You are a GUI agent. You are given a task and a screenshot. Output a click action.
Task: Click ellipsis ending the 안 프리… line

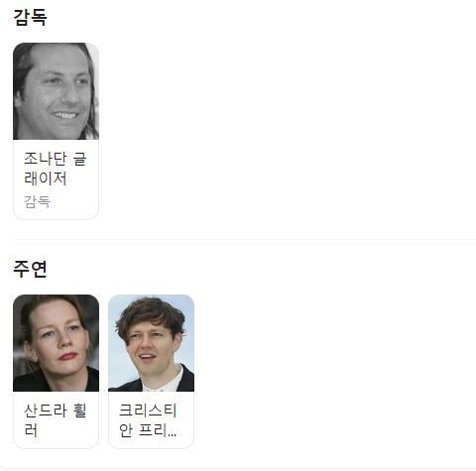[x=173, y=434]
